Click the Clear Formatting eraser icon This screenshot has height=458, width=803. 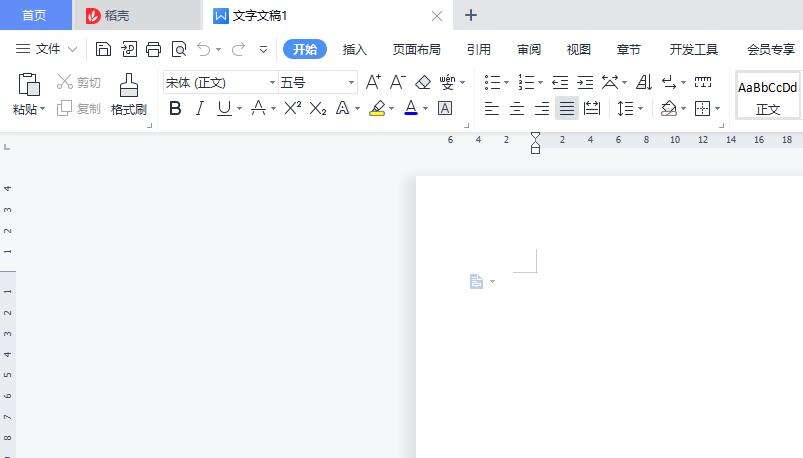point(423,82)
